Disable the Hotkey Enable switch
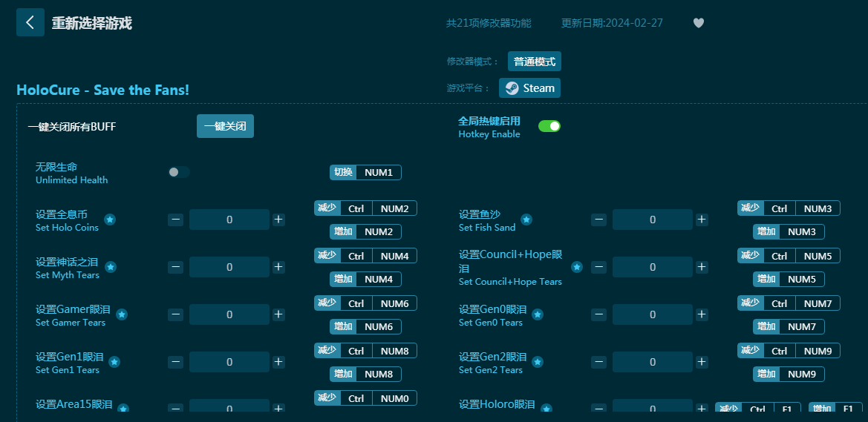 pos(549,126)
